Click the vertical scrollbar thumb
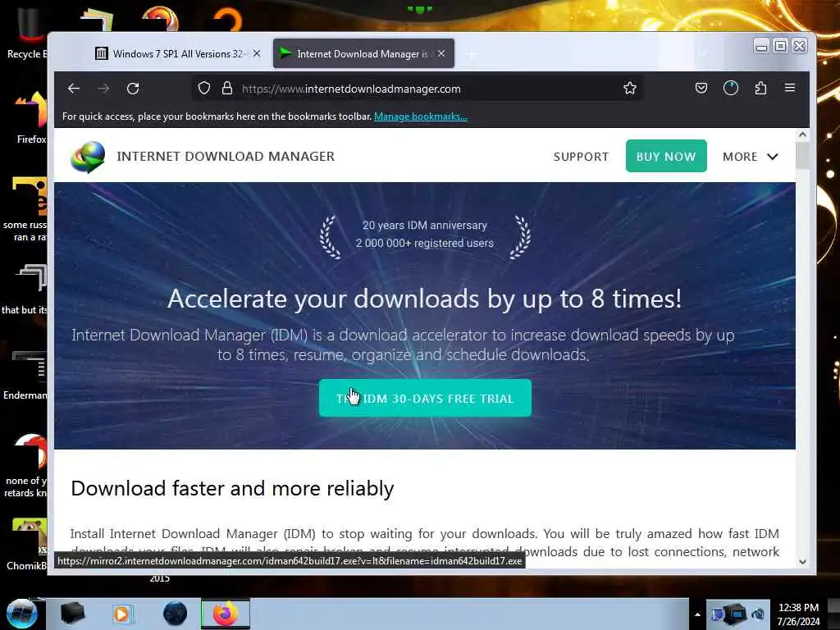 pyautogui.click(x=802, y=156)
